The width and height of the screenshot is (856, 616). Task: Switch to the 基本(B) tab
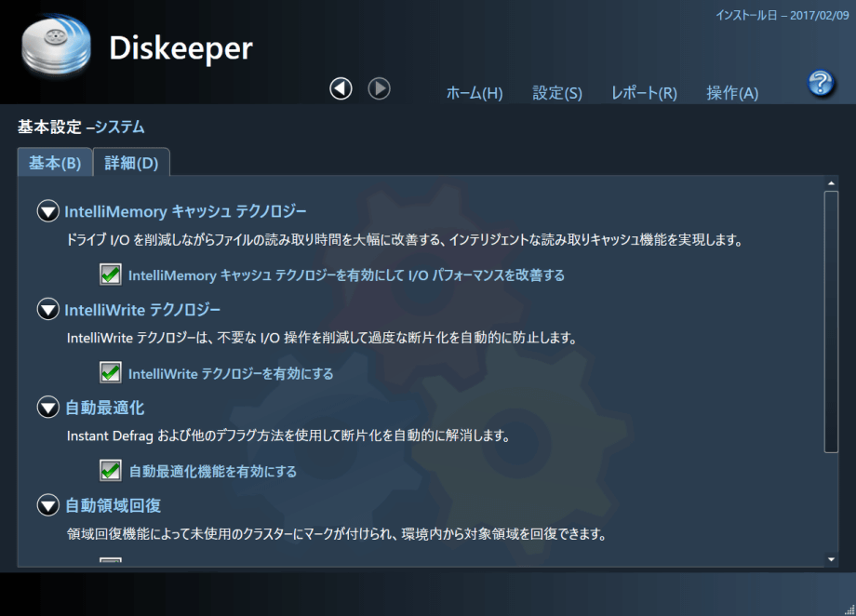55,162
